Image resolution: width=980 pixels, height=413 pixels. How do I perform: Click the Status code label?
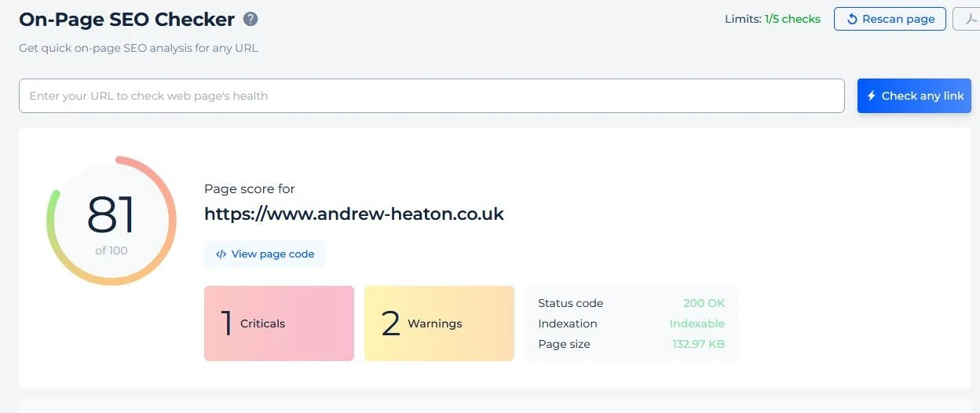[570, 303]
